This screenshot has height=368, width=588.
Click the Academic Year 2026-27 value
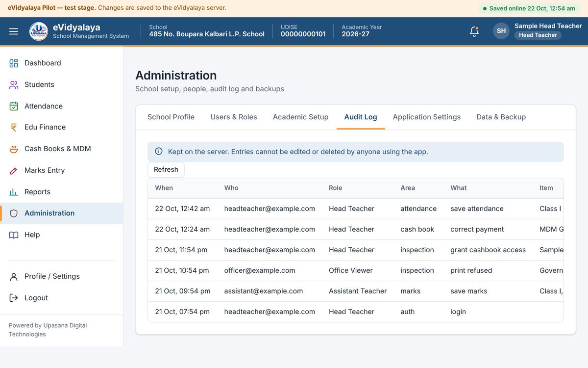click(x=356, y=34)
